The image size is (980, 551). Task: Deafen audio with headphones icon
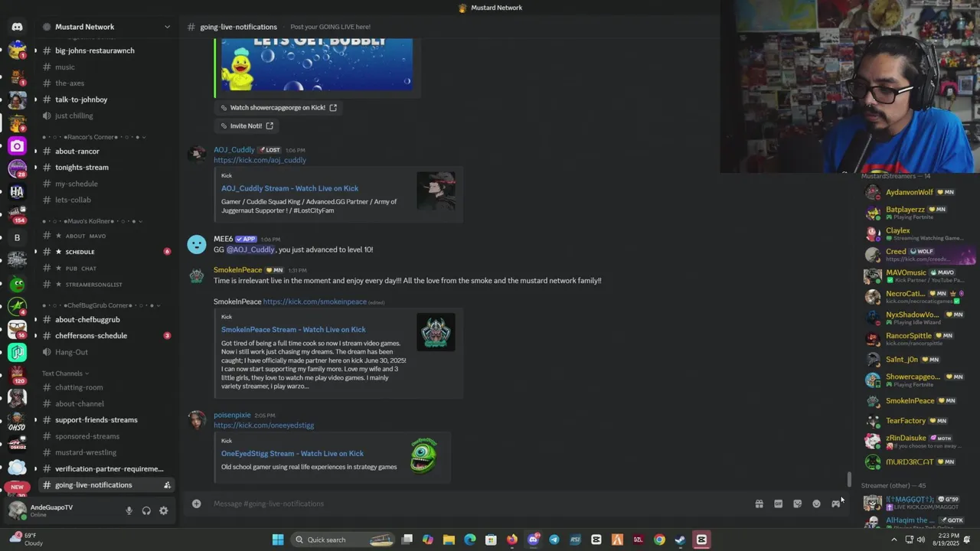146,510
